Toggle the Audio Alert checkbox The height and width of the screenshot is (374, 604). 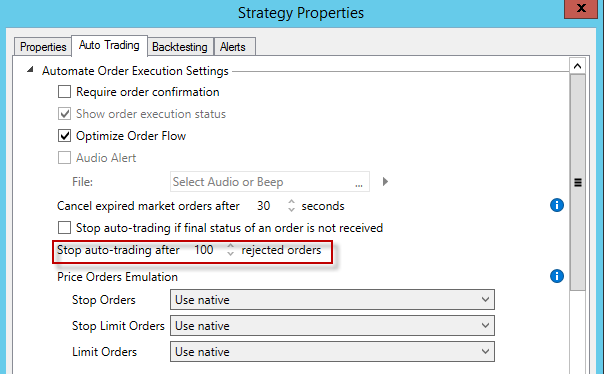64,158
